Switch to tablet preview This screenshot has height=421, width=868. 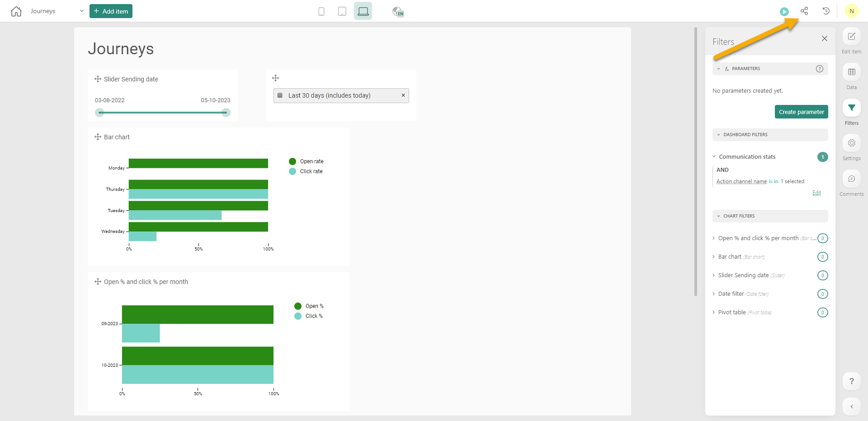point(342,11)
